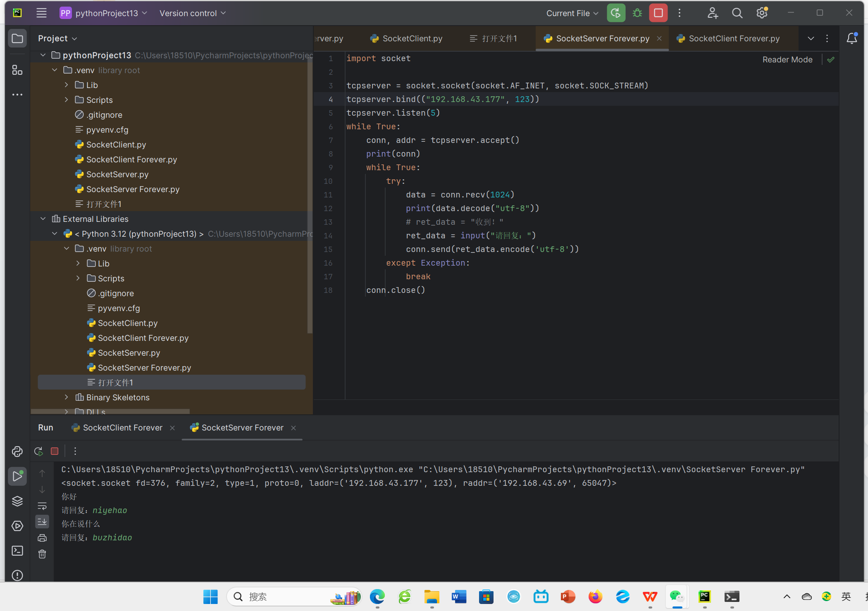This screenshot has width=868, height=611.
Task: Expand the Project view options dropdown
Action: tap(57, 38)
